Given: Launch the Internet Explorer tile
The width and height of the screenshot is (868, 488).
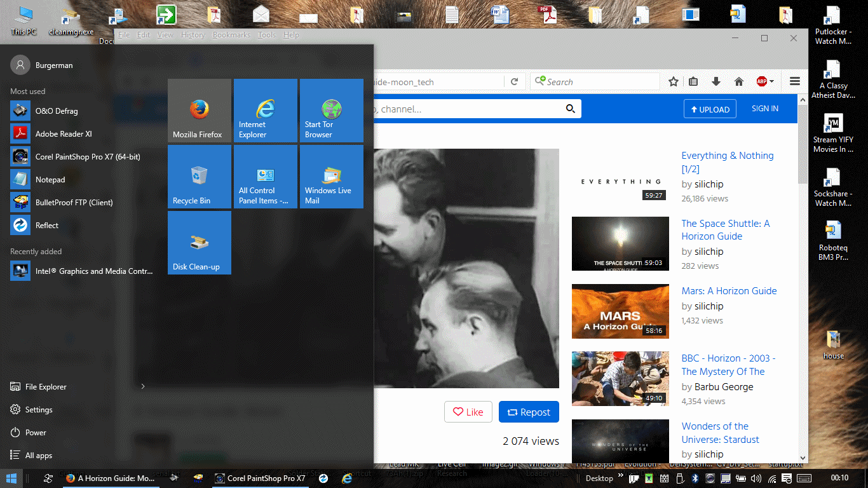Looking at the screenshot, I should (266, 111).
